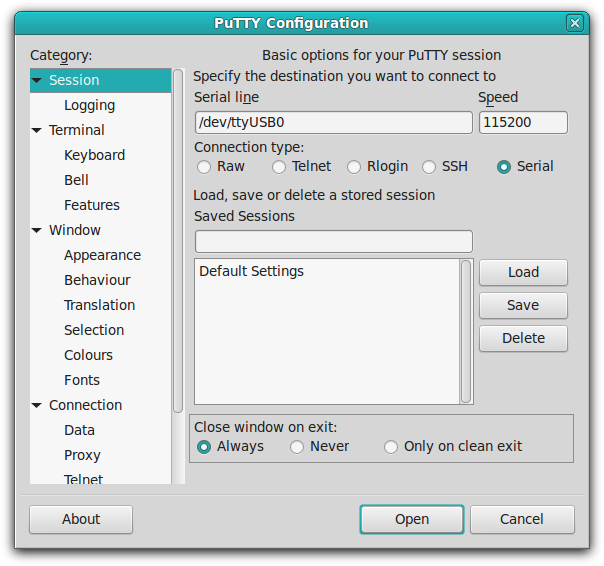Click the Save session button

click(523, 306)
